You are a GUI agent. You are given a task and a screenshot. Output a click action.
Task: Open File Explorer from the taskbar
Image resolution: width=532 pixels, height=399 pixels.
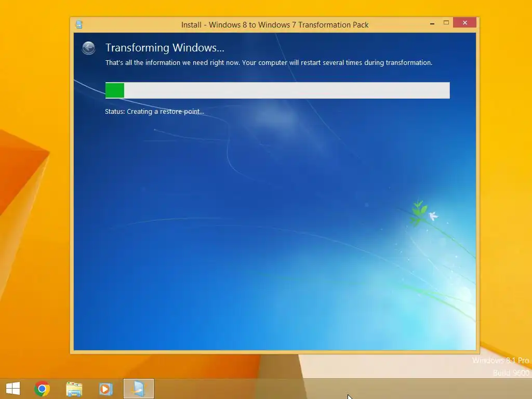pyautogui.click(x=74, y=389)
